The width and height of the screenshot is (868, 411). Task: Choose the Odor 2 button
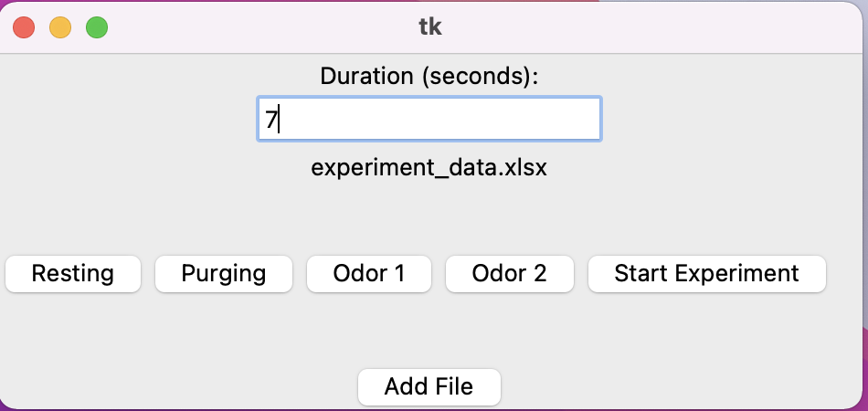[509, 273]
